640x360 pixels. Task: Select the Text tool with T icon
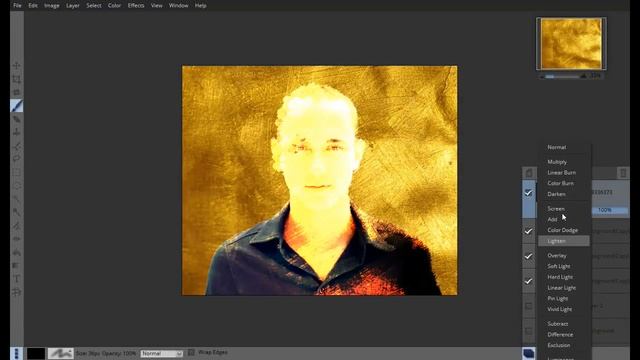tap(16, 279)
